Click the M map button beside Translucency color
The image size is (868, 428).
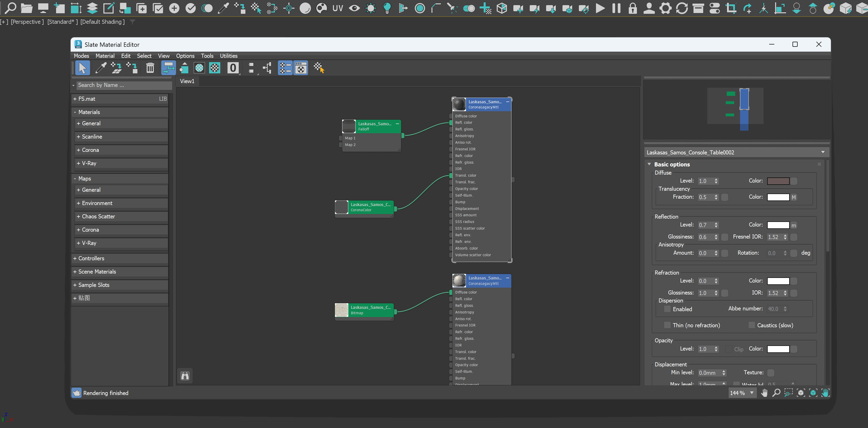[794, 197]
